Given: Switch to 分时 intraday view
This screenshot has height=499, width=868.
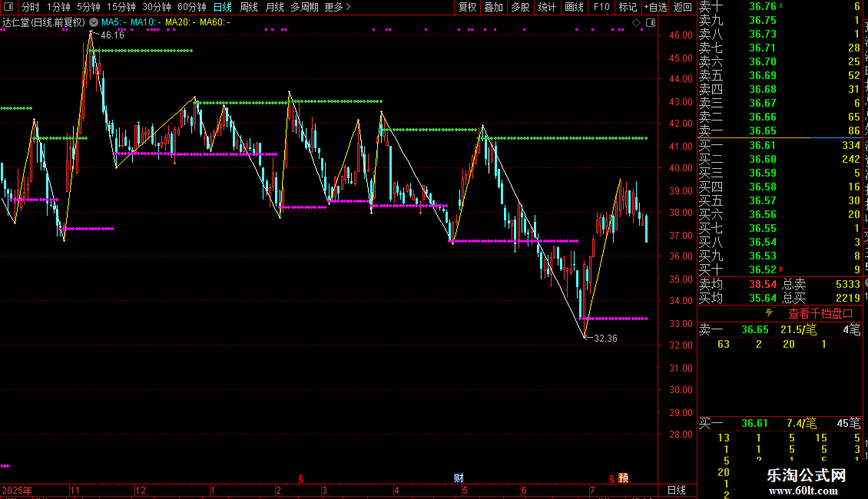Looking at the screenshot, I should 30,7.
